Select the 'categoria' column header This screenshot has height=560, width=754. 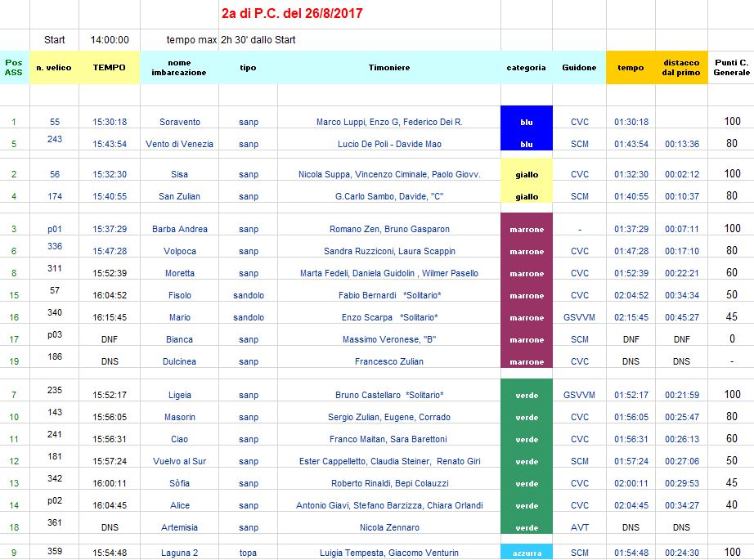[526, 67]
